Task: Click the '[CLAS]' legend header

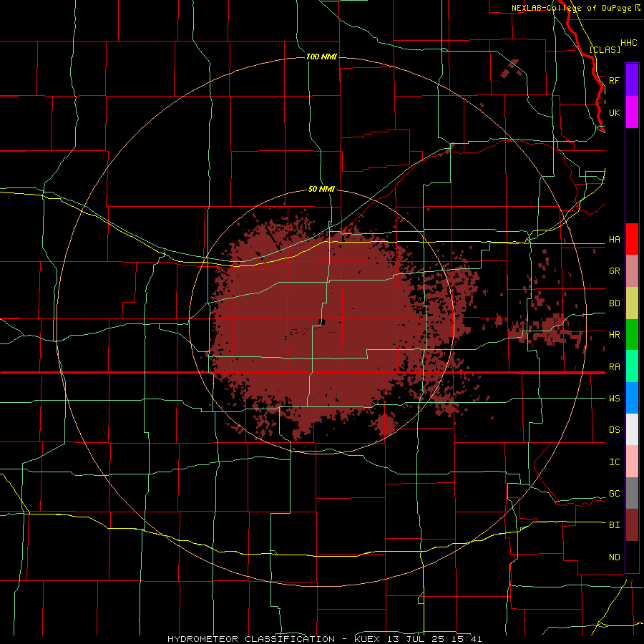Action: (605, 49)
